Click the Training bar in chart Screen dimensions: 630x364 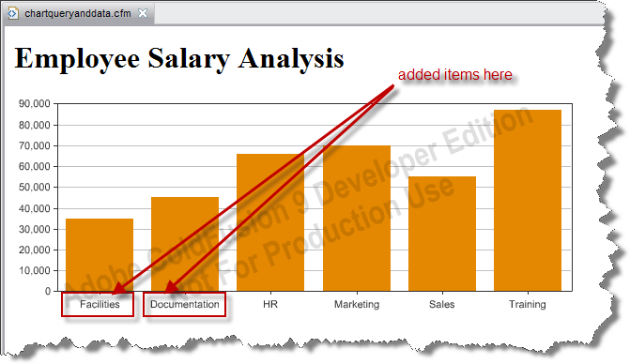point(528,200)
